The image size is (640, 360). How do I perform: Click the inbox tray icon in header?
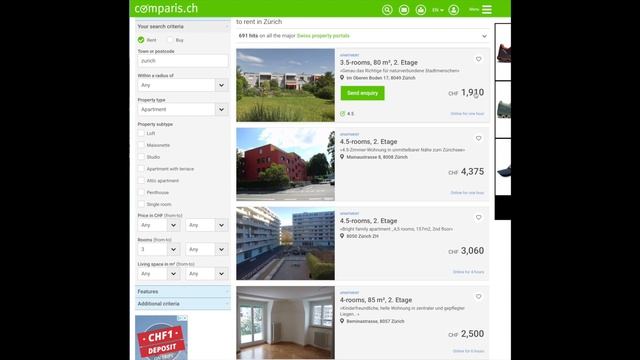point(420,10)
